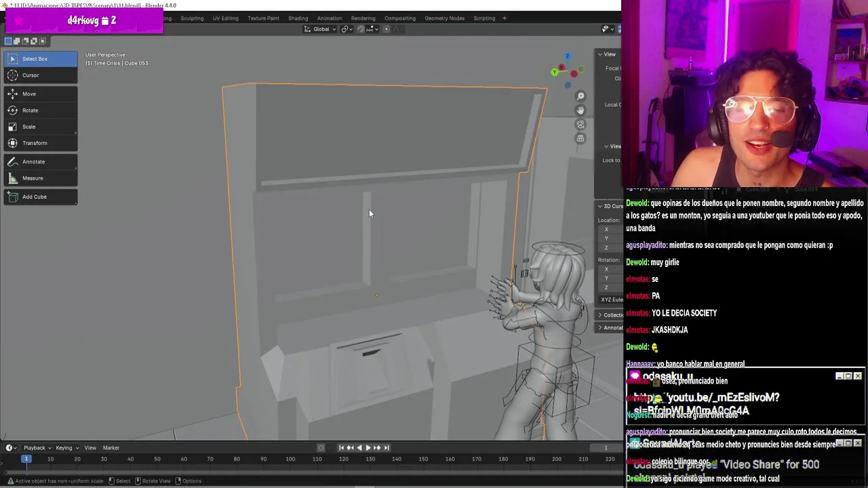Viewport: 868px width, 488px height.
Task: Switch to Geometry Nodes workspace tab
Action: [444, 18]
